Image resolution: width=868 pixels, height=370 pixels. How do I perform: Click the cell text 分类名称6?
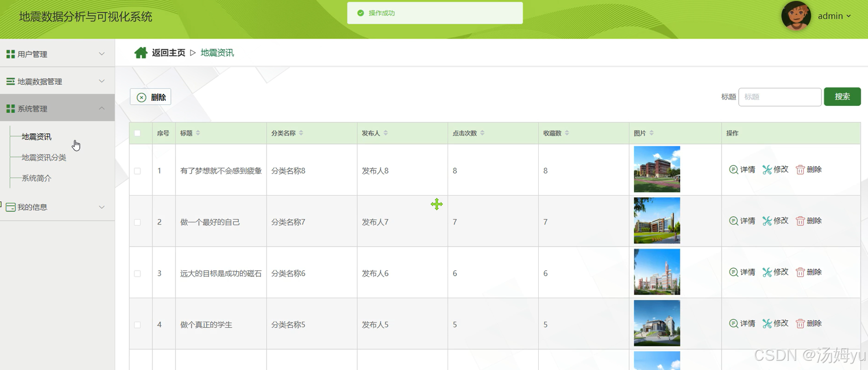pyautogui.click(x=288, y=273)
